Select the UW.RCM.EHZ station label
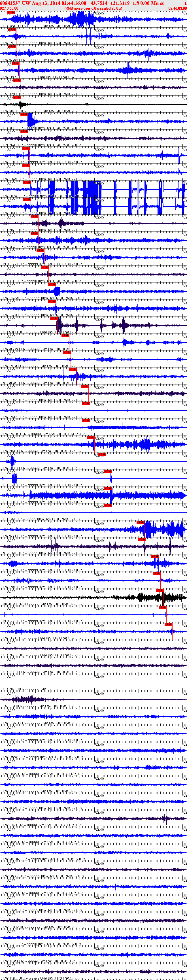This screenshot has height=980, width=187. coord(42,366)
